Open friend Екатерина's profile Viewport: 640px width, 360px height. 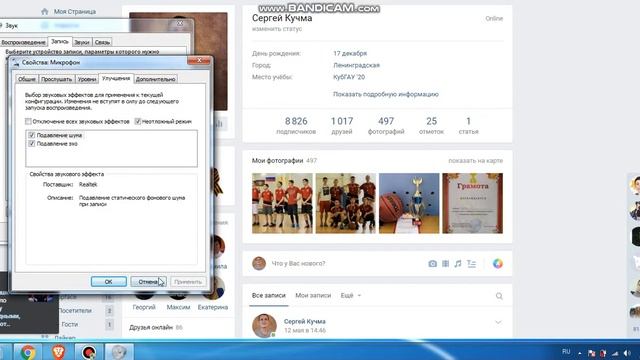(213, 307)
